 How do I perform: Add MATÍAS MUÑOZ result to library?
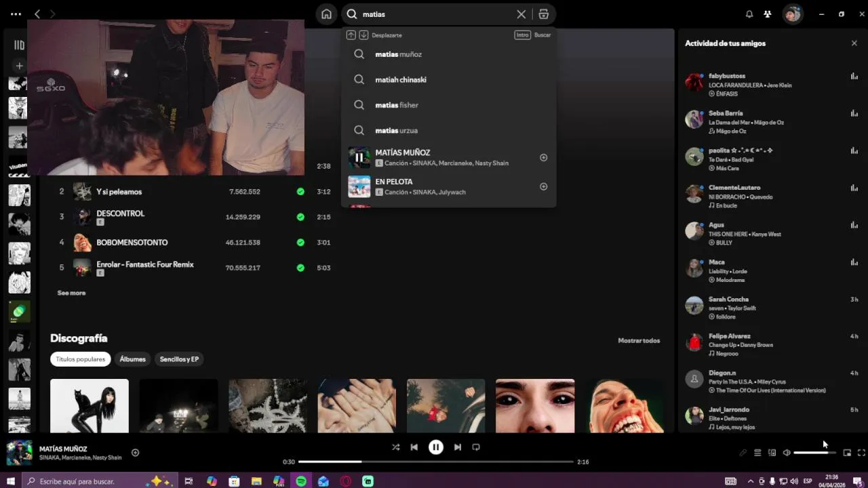pyautogui.click(x=543, y=157)
